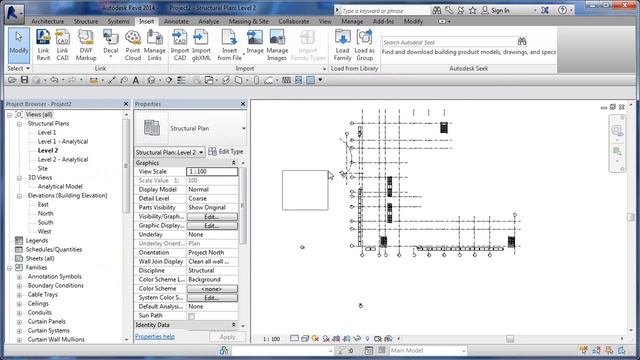Select the Analytical Model 3D view

60,187
